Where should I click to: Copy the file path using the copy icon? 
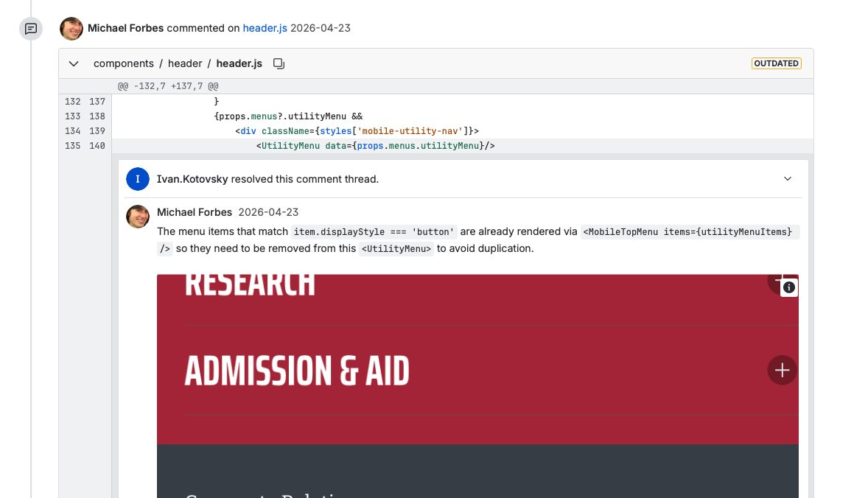tap(279, 63)
